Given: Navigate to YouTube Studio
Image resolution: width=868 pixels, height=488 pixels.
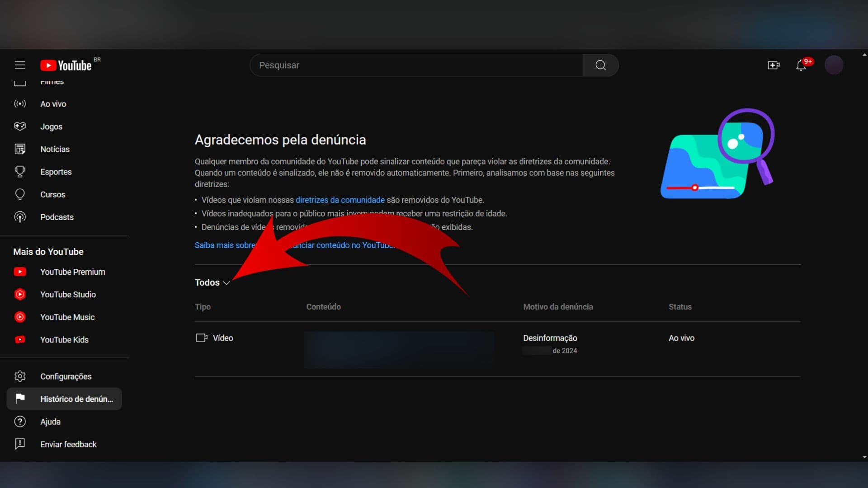Looking at the screenshot, I should coord(67,294).
